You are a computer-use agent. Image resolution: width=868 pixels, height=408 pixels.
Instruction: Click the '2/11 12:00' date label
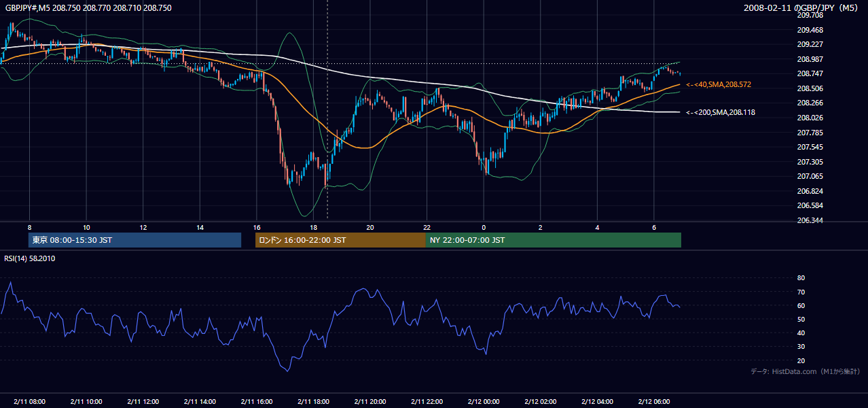(143, 401)
